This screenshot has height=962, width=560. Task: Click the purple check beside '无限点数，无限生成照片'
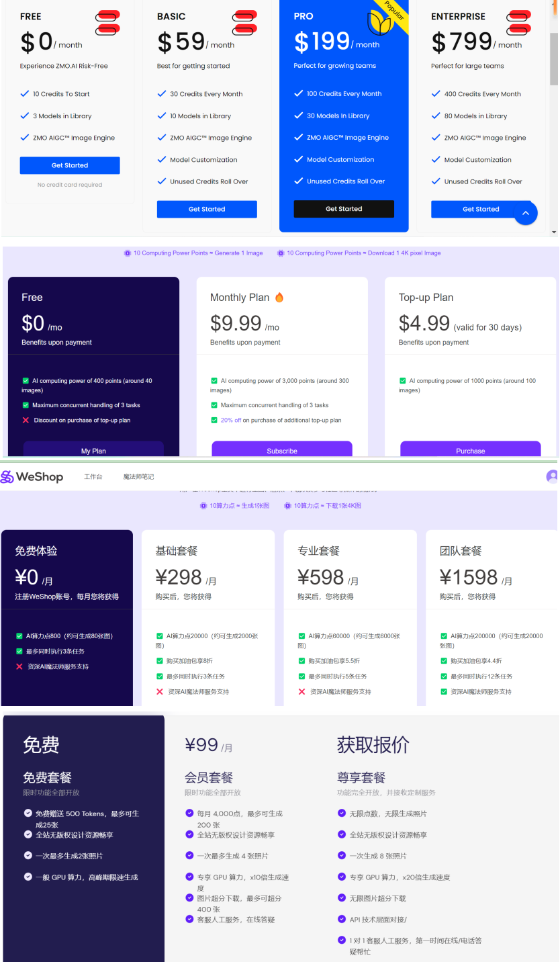[342, 813]
